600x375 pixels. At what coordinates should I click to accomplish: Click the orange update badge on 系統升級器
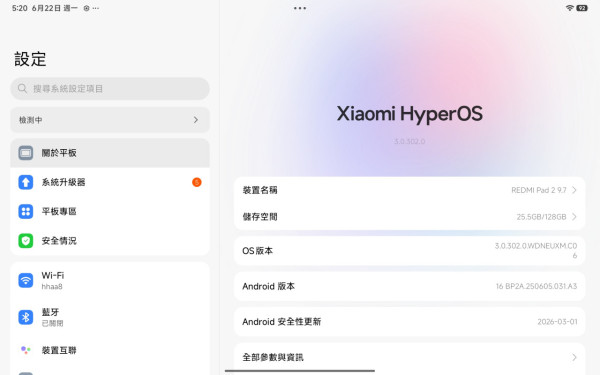[x=197, y=182]
